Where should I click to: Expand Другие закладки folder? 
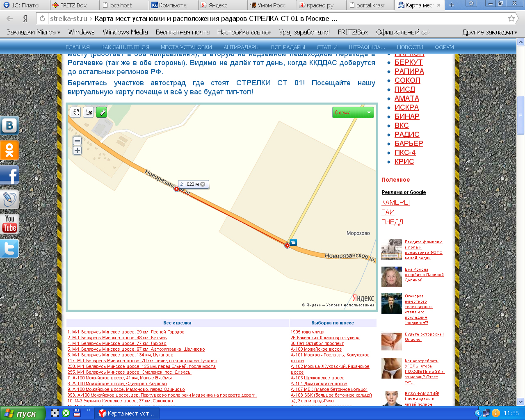(490, 32)
